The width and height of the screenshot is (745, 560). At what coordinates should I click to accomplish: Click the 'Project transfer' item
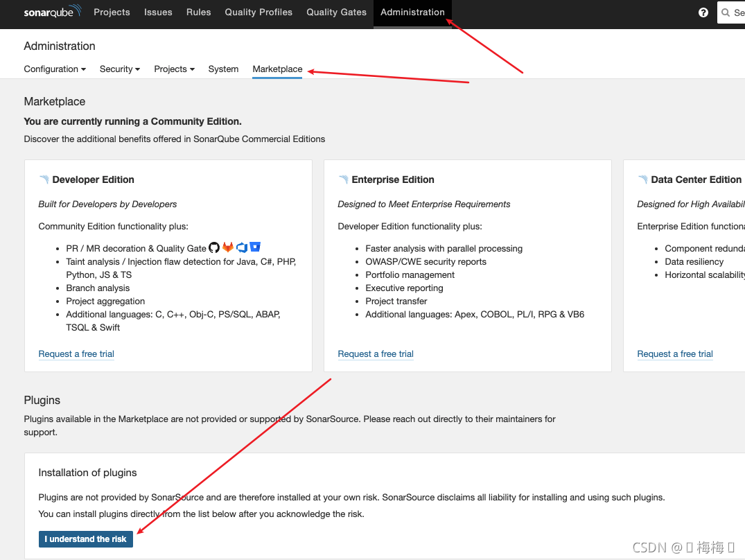point(396,301)
